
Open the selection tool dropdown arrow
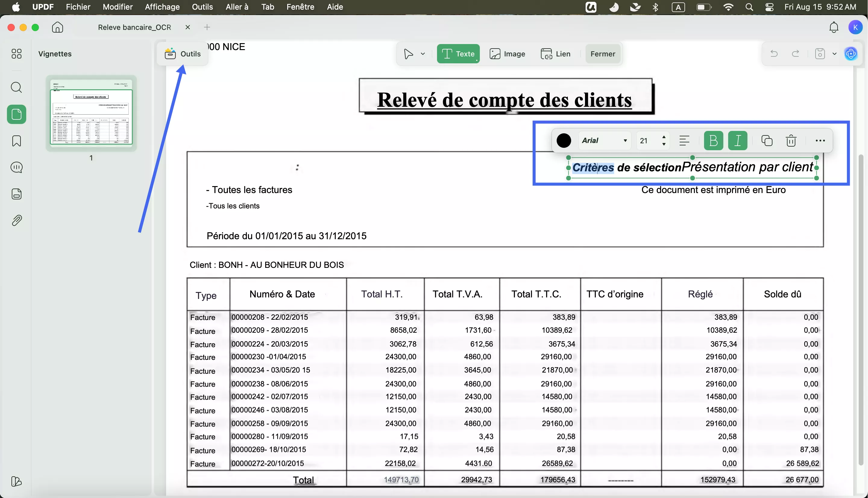[x=423, y=54]
